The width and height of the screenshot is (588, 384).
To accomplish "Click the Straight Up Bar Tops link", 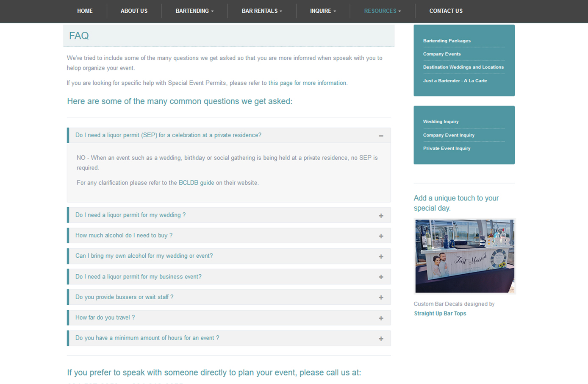I will click(x=440, y=314).
